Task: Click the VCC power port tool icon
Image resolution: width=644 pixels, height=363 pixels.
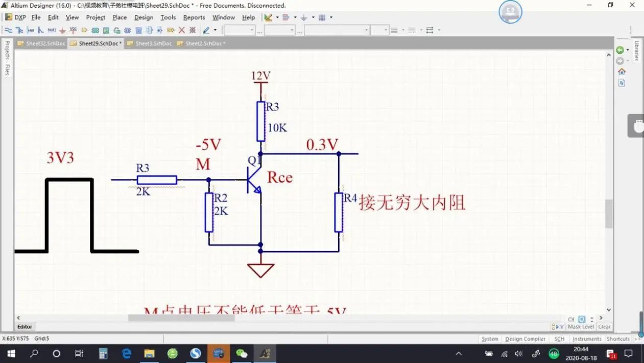Action: (x=73, y=30)
